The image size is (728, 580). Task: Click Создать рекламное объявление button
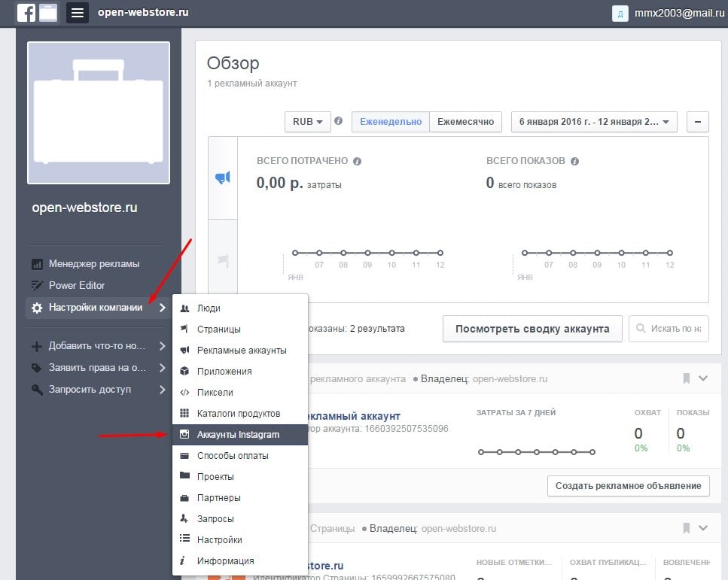tap(628, 486)
